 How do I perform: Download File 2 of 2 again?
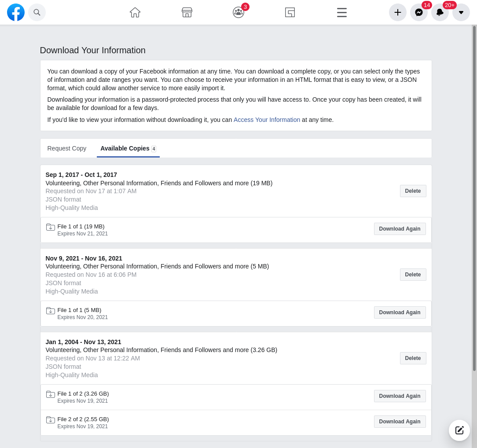(400, 422)
